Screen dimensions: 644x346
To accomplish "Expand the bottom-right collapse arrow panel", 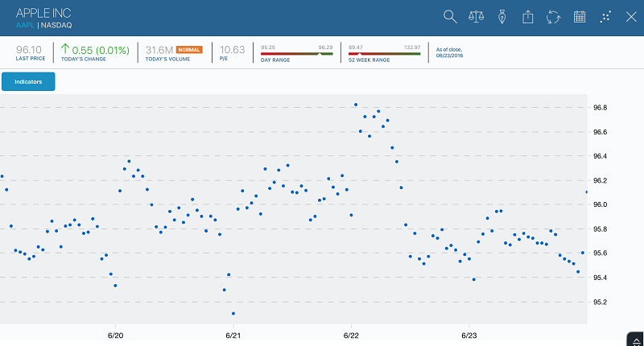I will coord(636,340).
